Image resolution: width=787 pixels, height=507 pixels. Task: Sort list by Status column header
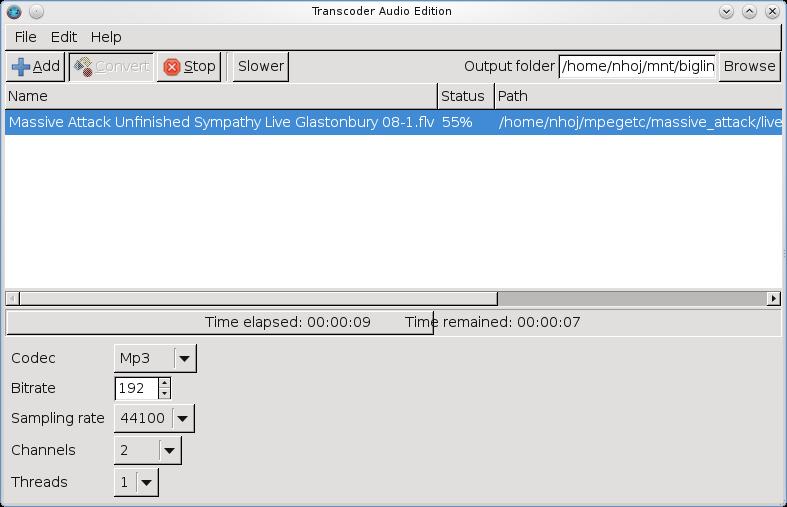[466, 96]
